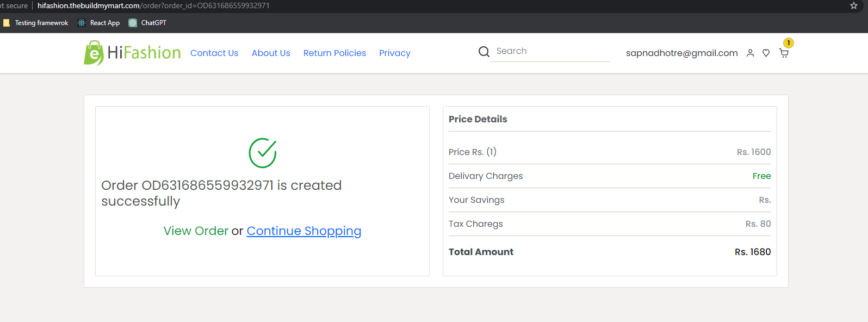Open the React App bookmark

click(98, 23)
